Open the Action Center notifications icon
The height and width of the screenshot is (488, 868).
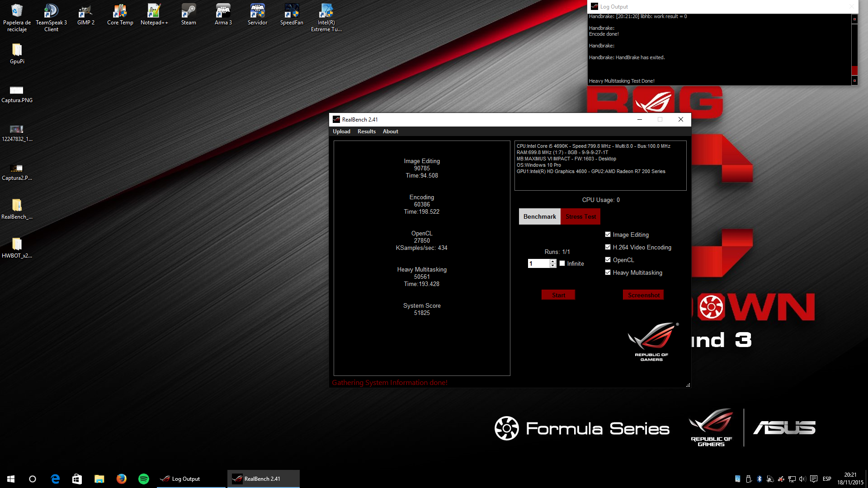pos(814,479)
